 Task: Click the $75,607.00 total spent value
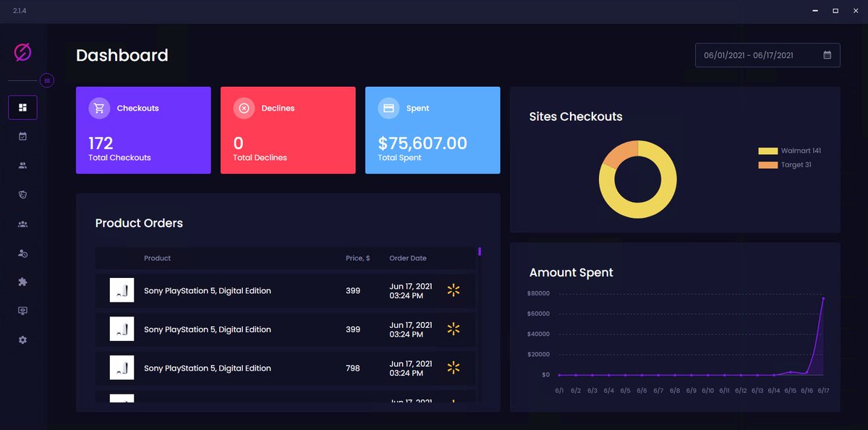point(422,143)
